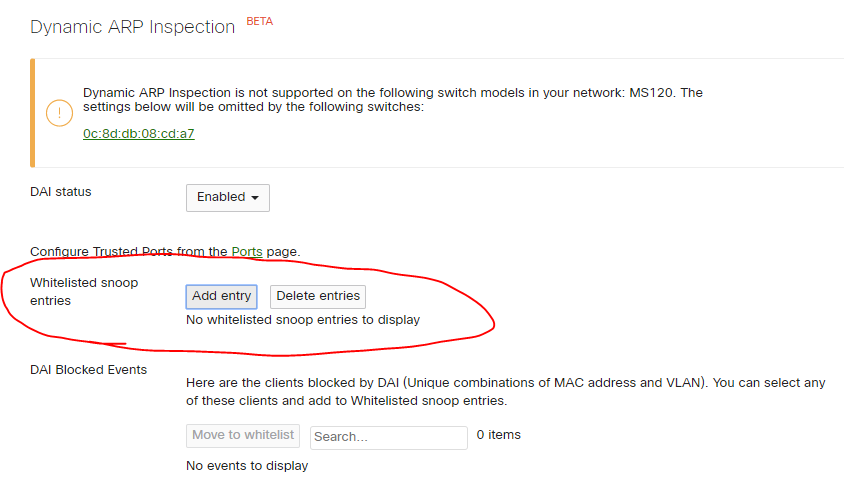Click the MS120 unsupported warning message text

pyautogui.click(x=392, y=100)
